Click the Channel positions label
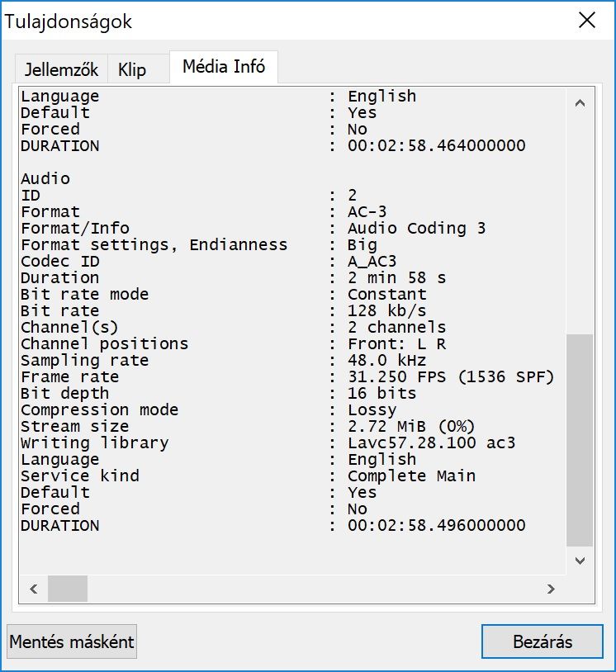The image size is (616, 672). 104,343
